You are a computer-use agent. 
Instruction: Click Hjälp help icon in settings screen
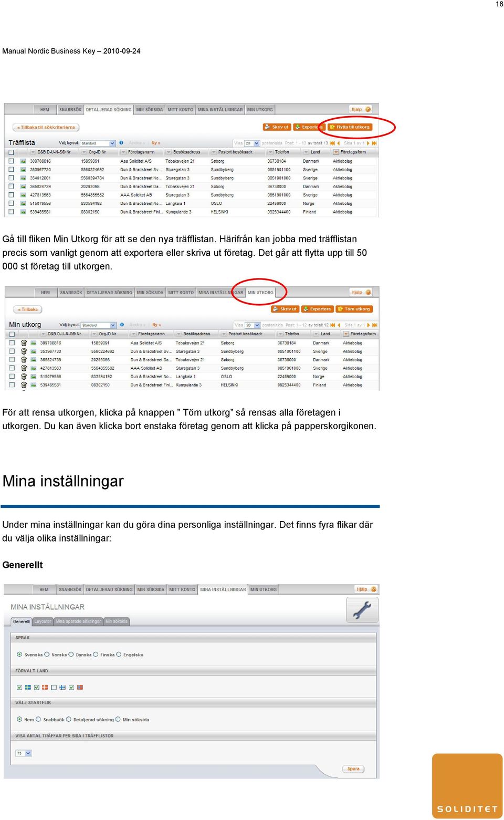pyautogui.click(x=374, y=589)
